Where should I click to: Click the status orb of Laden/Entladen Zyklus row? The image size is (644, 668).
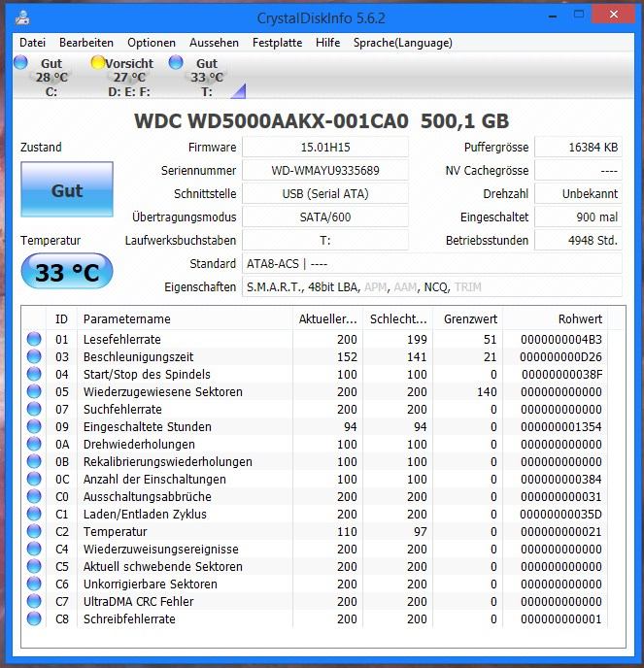34,514
